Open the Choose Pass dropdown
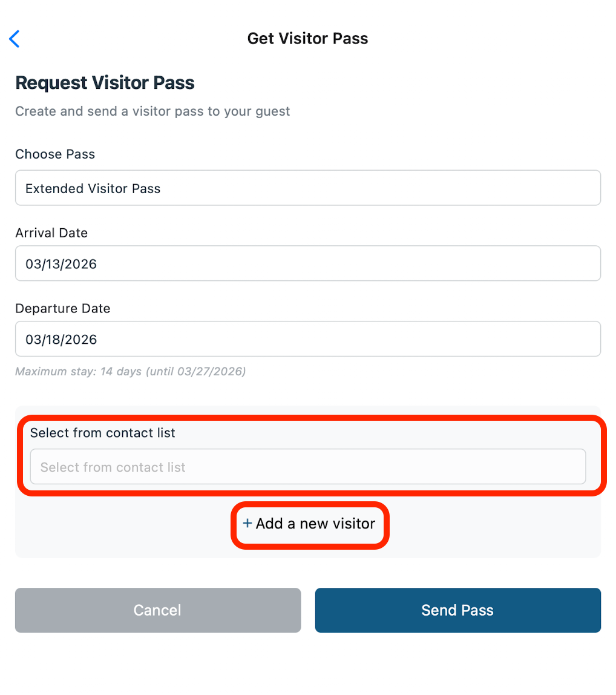This screenshot has width=616, height=695. point(307,188)
